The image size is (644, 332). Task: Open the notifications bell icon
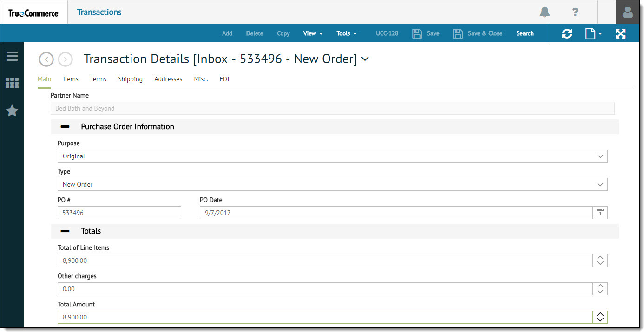545,12
